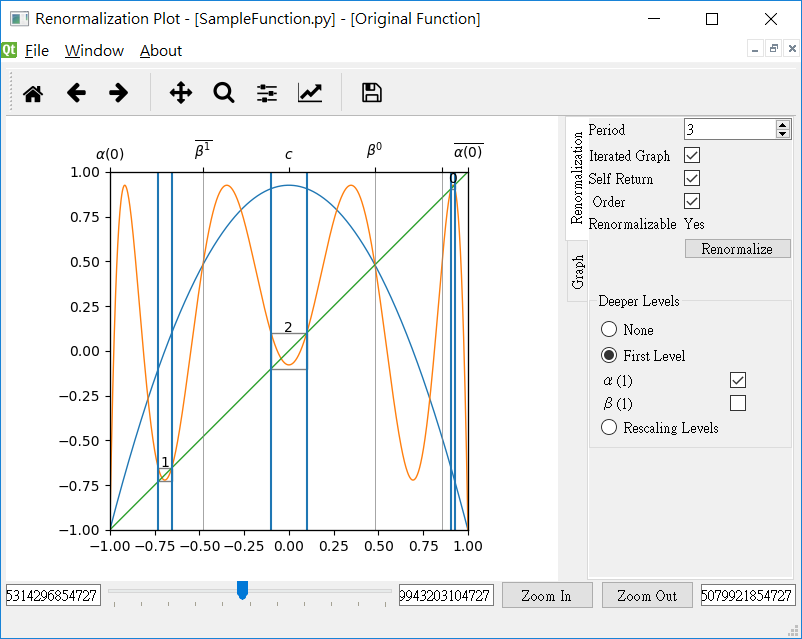Viewport: 802px width, 639px height.
Task: Click the 'Renormalizable' label text
Action: pos(632,224)
